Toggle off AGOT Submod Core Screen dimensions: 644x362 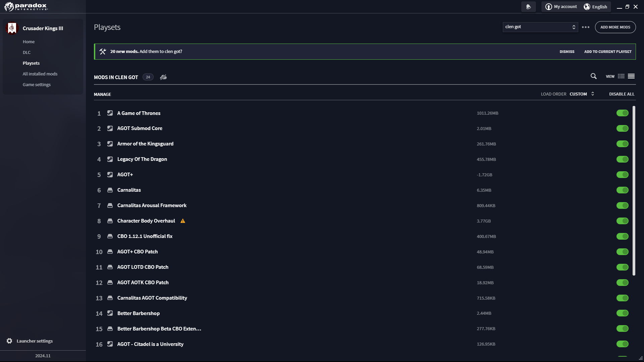click(x=623, y=128)
